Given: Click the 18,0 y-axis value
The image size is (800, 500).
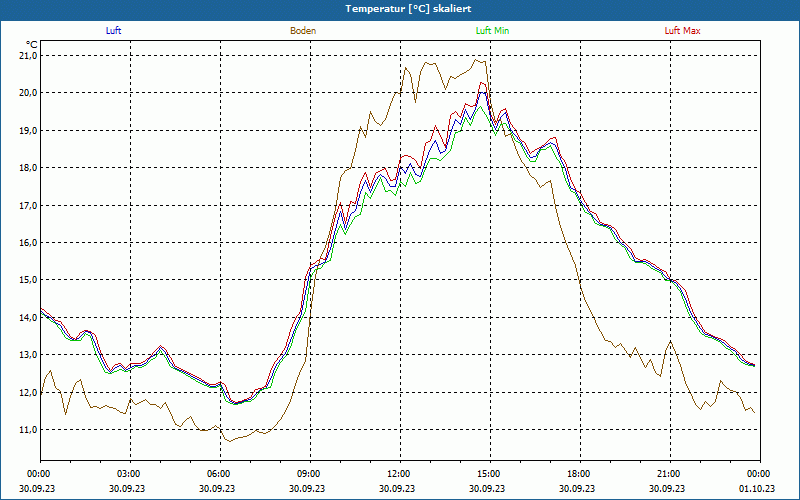Looking at the screenshot, I should point(30,168).
